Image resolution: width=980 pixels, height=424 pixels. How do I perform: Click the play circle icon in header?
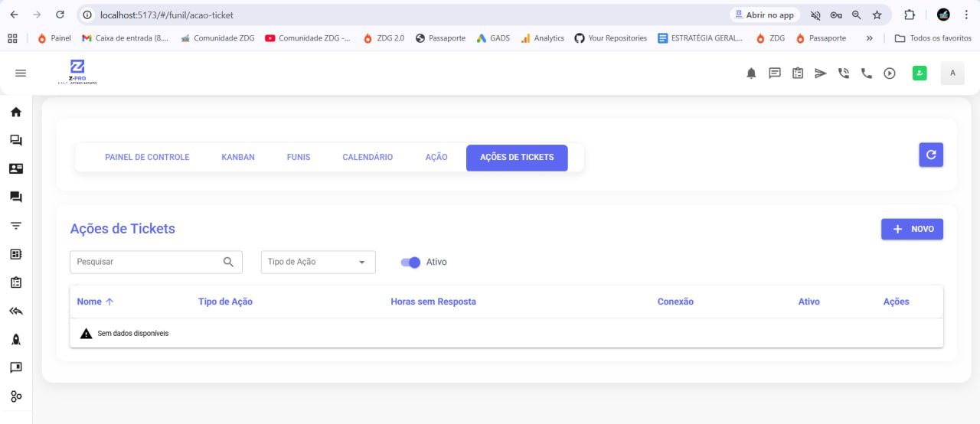coord(889,73)
